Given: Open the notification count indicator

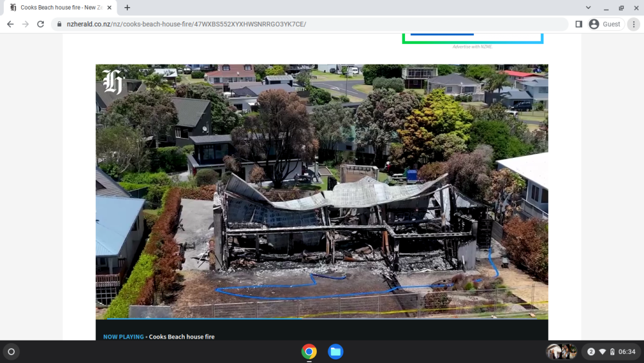Looking at the screenshot, I should [591, 352].
